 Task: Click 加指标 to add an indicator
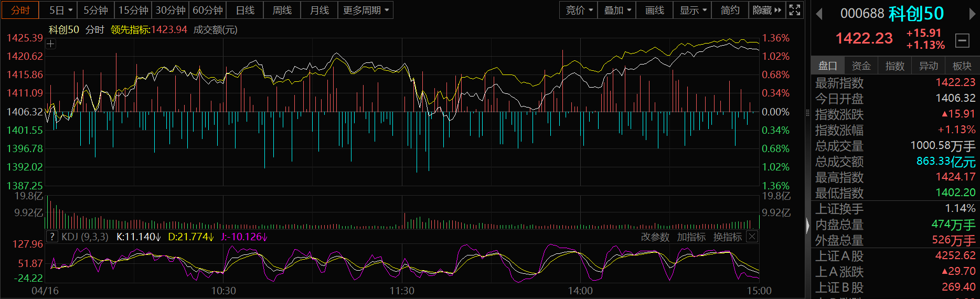click(691, 237)
